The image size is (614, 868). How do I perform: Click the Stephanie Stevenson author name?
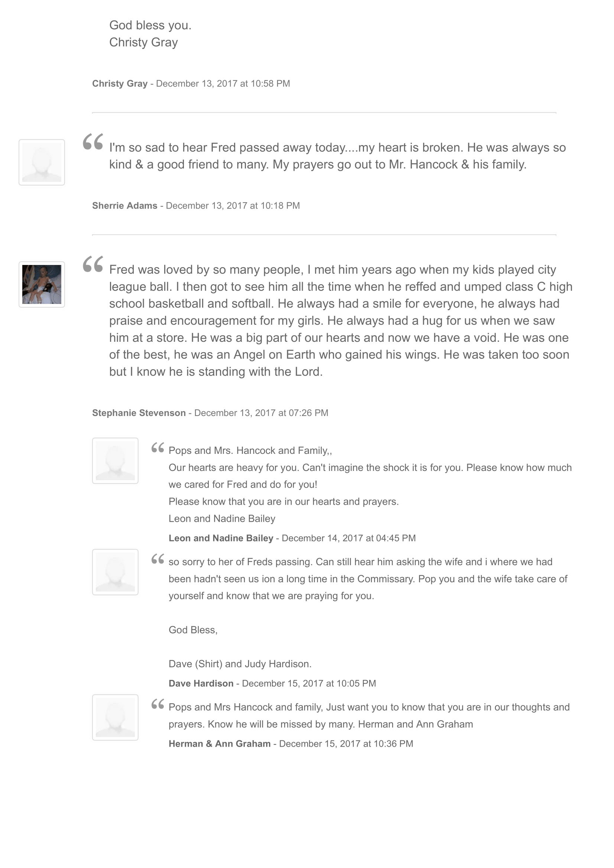[x=139, y=413]
